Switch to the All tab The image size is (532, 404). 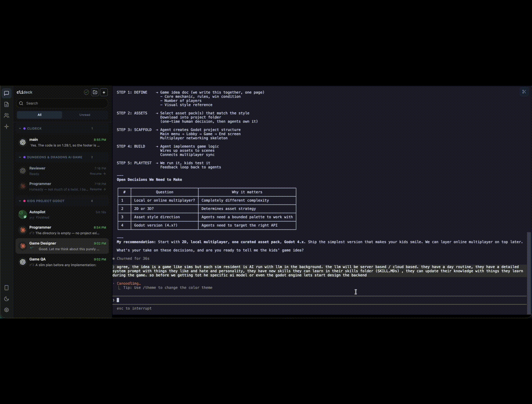tap(39, 115)
